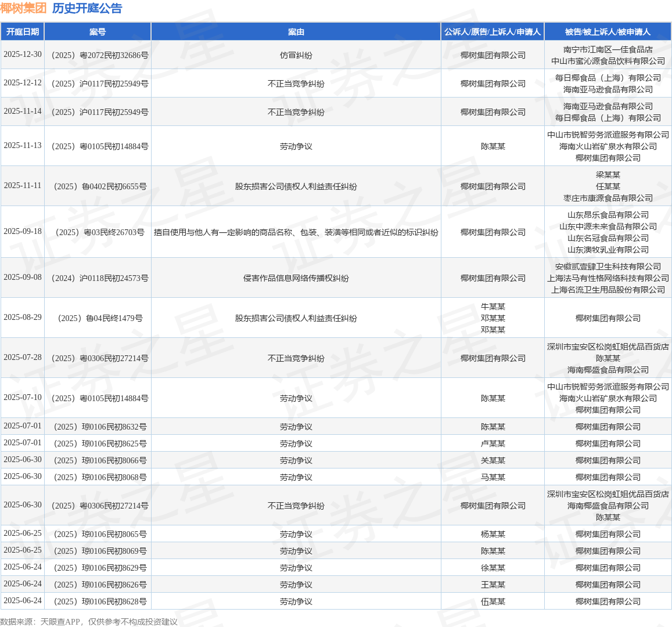
Task: Click defendant 安徽贰壹肆卫生科技有限公司
Action: [608, 266]
